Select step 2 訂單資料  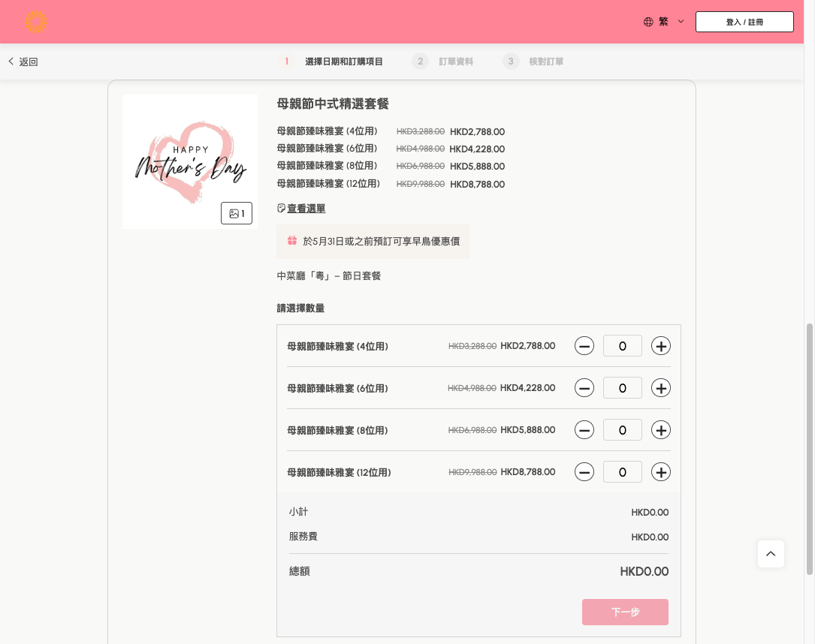(x=443, y=62)
